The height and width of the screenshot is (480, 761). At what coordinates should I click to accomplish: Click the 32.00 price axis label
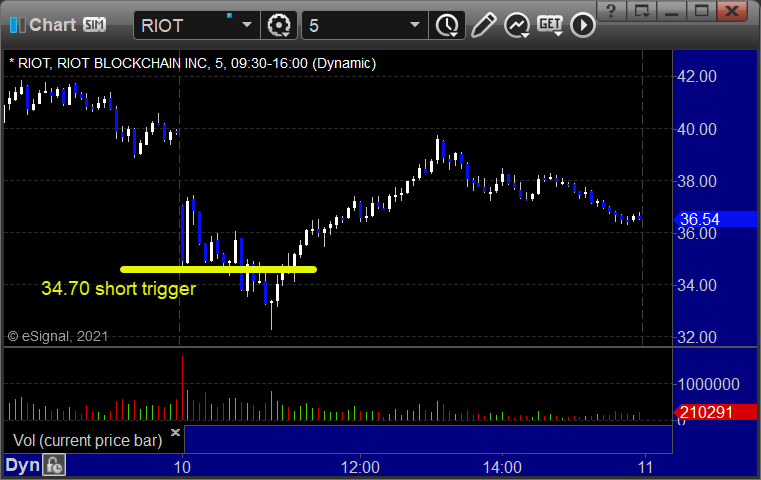pos(697,337)
